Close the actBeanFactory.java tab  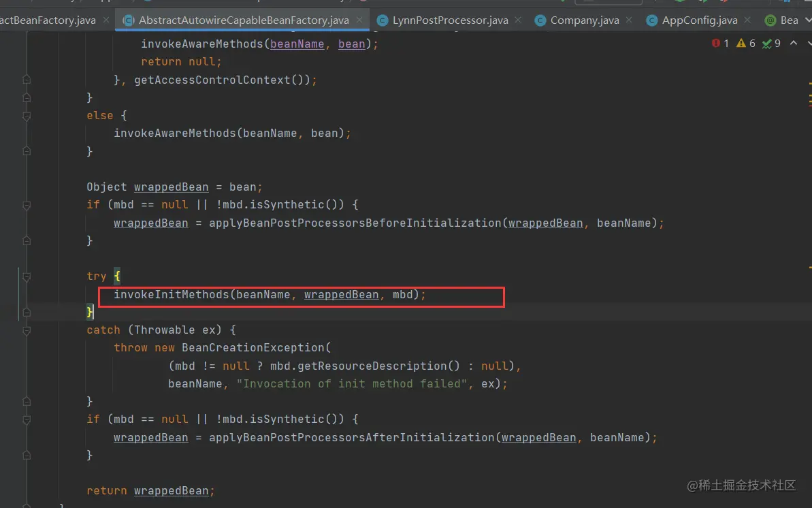point(106,20)
